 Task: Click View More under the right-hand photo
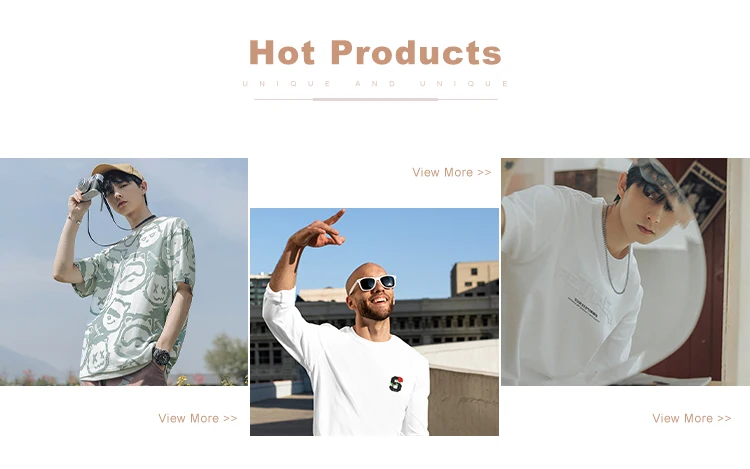(x=692, y=418)
